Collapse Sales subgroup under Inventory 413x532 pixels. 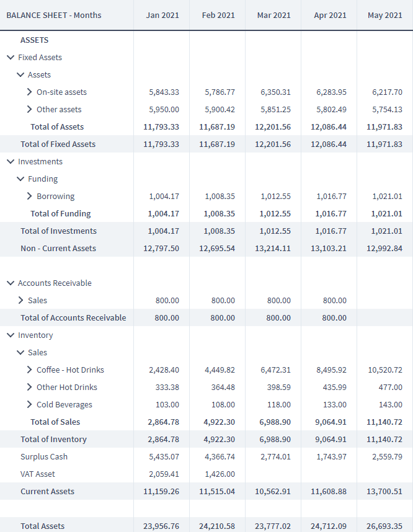[x=20, y=353]
